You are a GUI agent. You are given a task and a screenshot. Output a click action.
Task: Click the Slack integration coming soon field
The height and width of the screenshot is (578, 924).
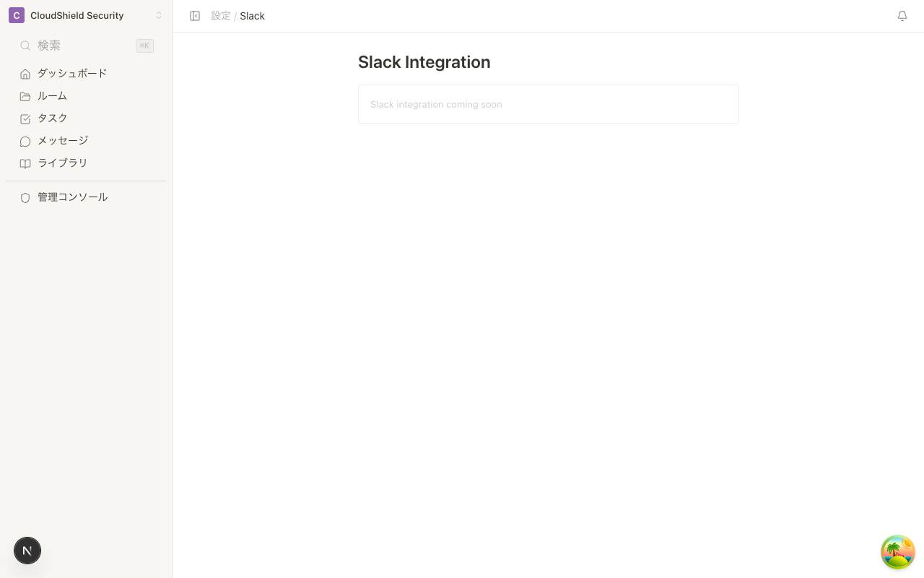click(x=549, y=104)
